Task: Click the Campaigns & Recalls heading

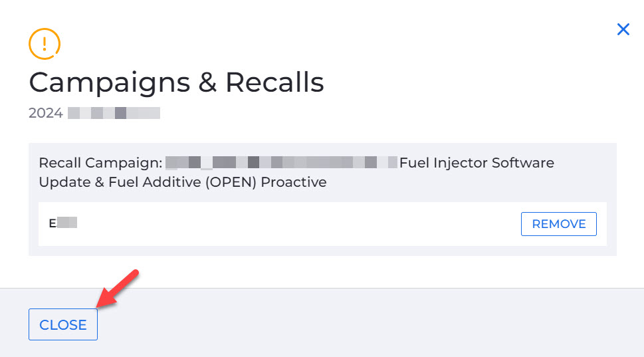Action: click(x=176, y=82)
